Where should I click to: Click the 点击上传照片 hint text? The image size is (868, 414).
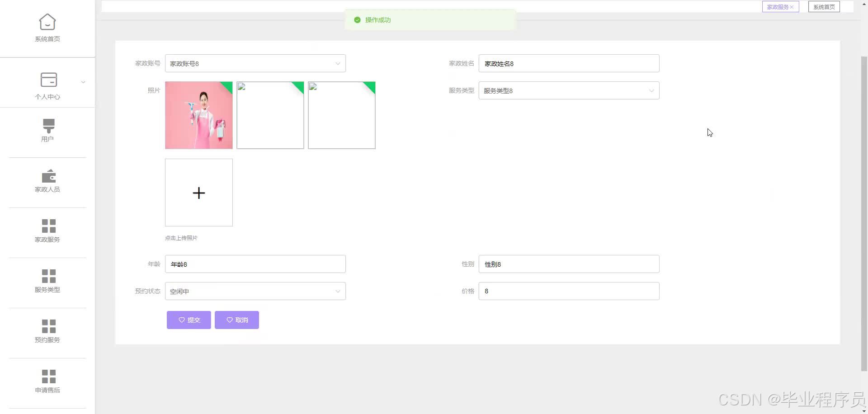pyautogui.click(x=181, y=238)
